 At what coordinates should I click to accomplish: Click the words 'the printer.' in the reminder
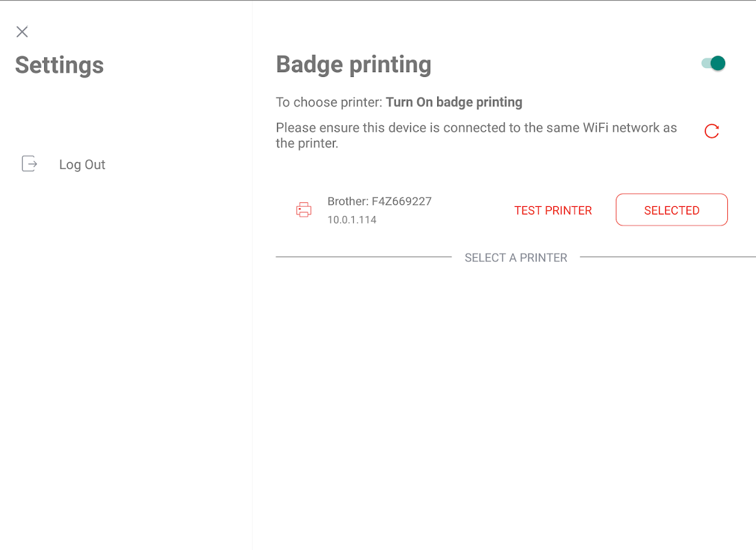tap(307, 144)
